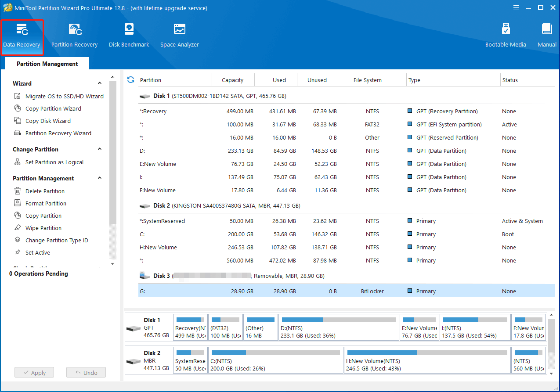Click Set Partition as Logical icon
Screen dimensions: 560x392
[x=18, y=162]
